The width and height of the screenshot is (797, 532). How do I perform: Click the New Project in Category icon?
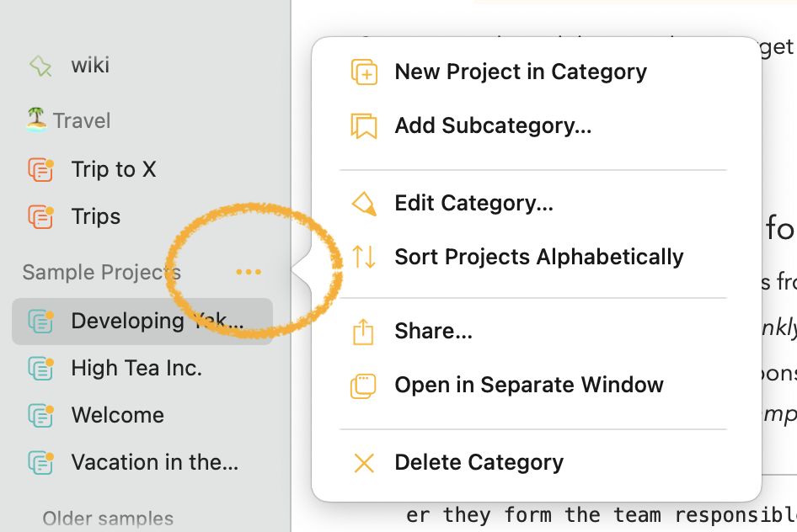(364, 72)
